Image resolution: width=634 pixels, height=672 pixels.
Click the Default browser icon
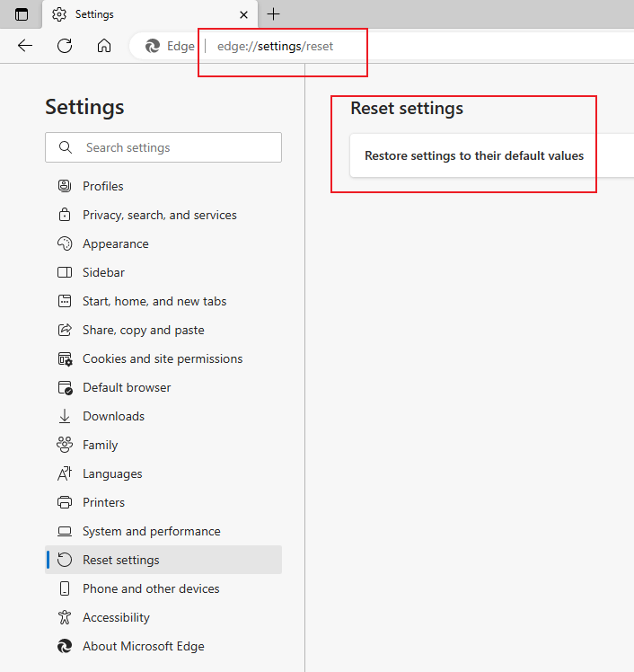point(66,387)
